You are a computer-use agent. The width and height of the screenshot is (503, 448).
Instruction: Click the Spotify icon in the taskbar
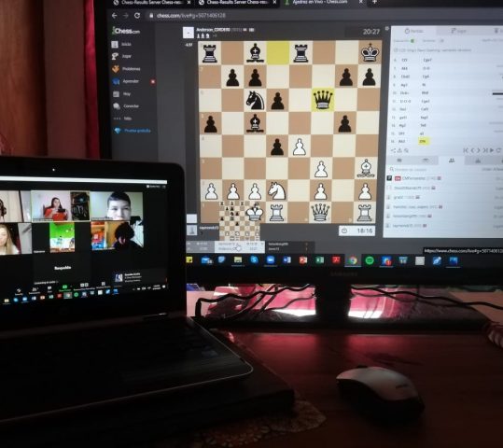click(x=370, y=260)
